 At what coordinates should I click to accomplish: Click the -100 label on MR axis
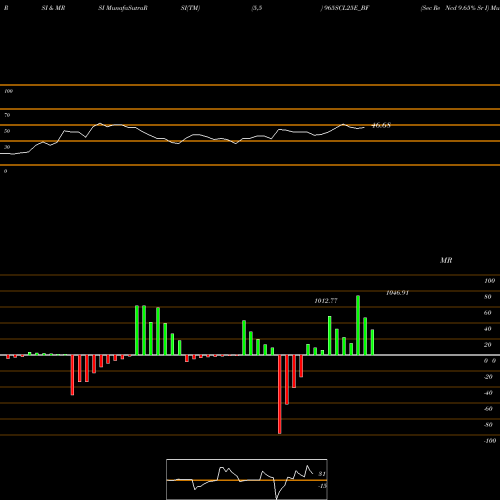(x=490, y=441)
